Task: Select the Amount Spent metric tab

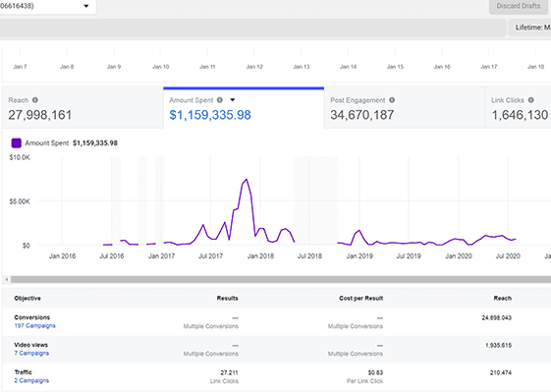Action: coord(244,108)
